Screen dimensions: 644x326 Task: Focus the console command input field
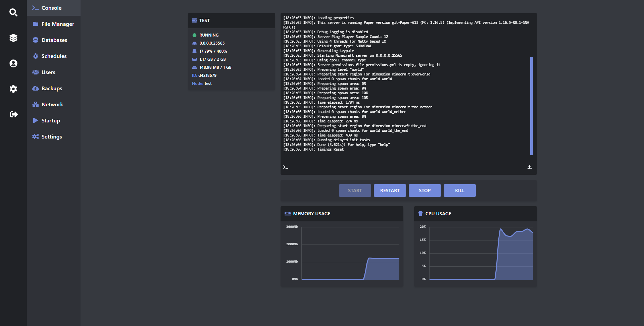[406, 167]
